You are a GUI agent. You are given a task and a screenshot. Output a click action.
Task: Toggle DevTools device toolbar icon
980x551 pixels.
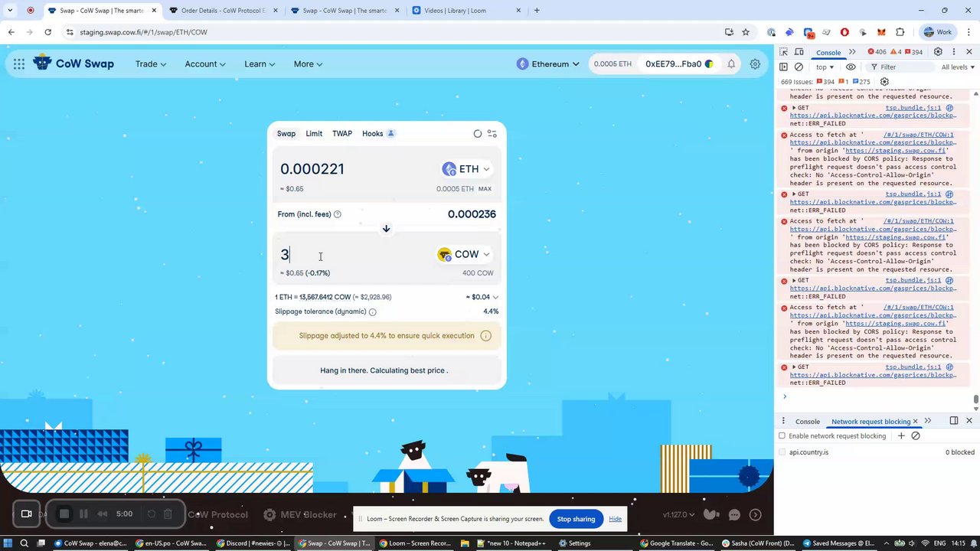pos(799,52)
